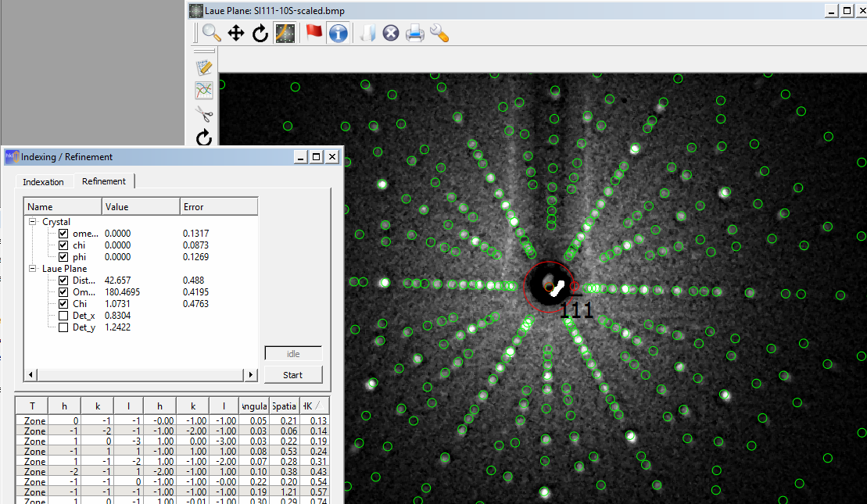Click the ruler notepad icon in the sidebar
867x504 pixels.
pyautogui.click(x=204, y=67)
